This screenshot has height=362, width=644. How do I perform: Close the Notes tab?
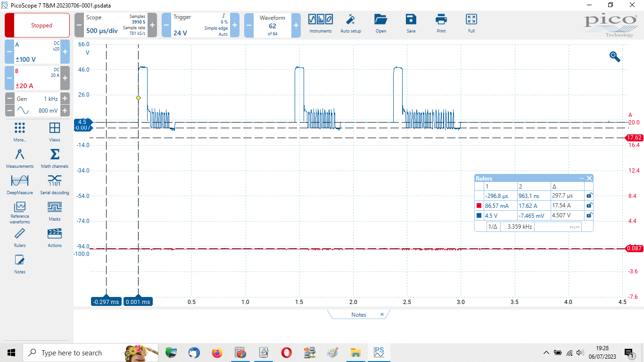pyautogui.click(x=382, y=314)
